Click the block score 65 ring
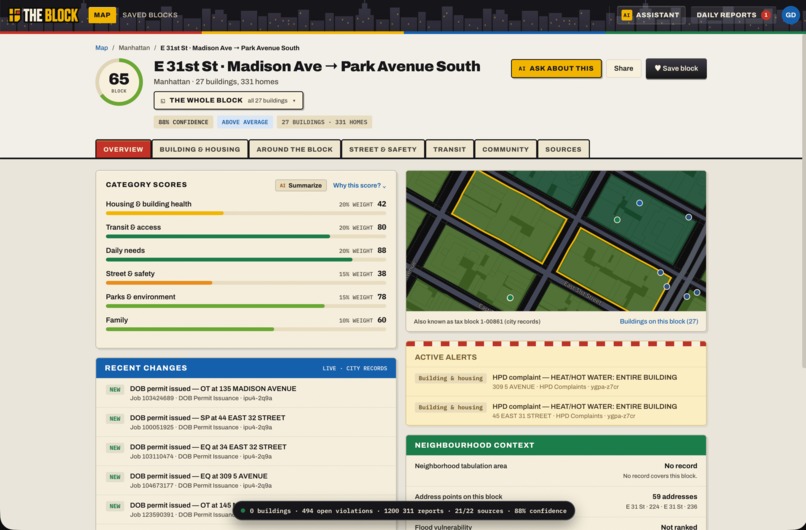This screenshot has height=530, width=806. (x=119, y=82)
